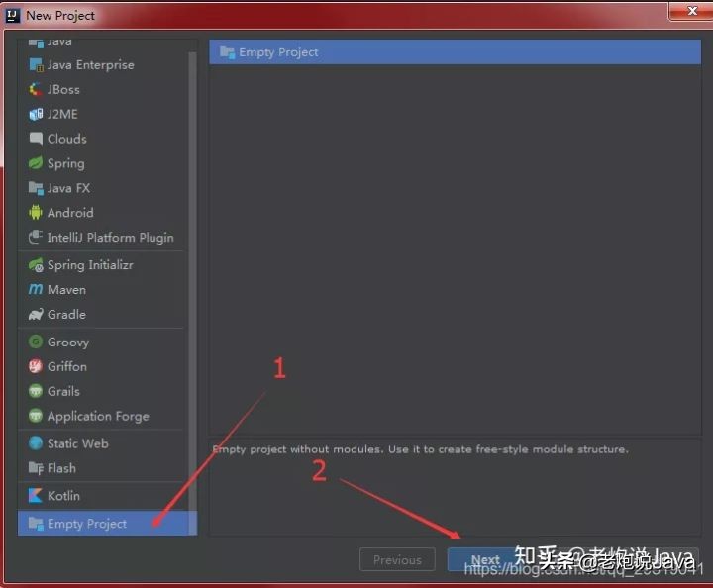This screenshot has width=713, height=588.
Task: Click the Griffon icon
Action: pos(36,366)
